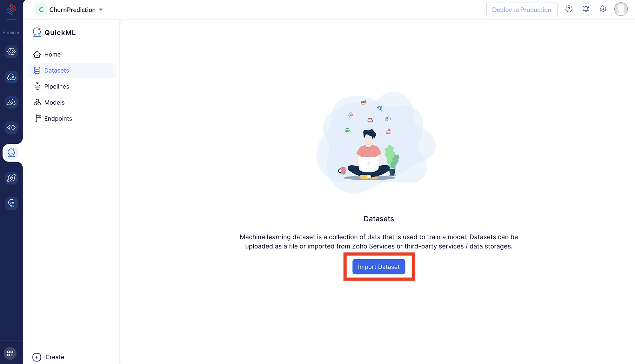Select the Home menu item
Viewport: 635px width, 364px height.
52,55
